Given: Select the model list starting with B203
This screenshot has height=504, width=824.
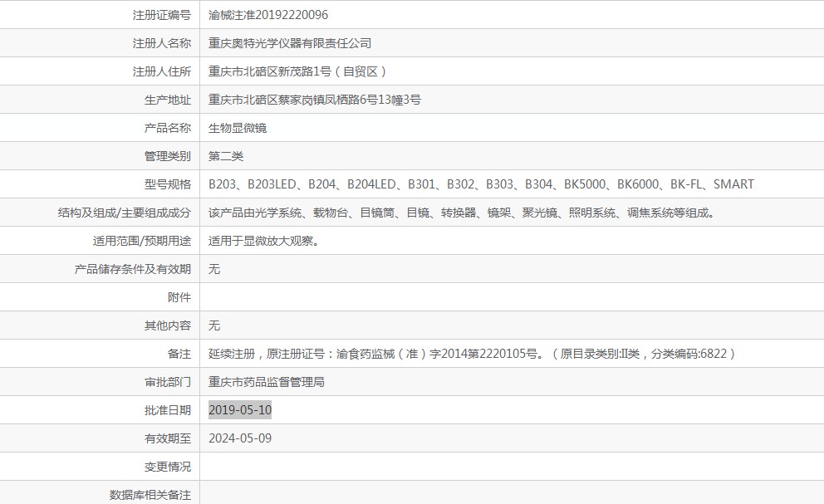Looking at the screenshot, I should click(x=482, y=184).
